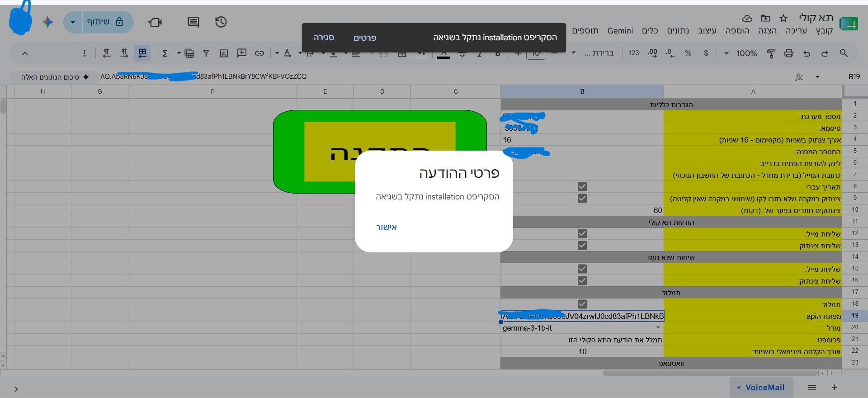This screenshot has width=868, height=398.
Task: Click the create filter funnel icon
Action: click(206, 53)
